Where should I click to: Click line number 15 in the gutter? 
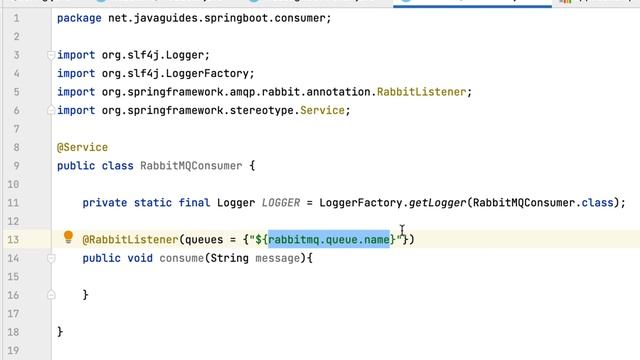point(13,277)
